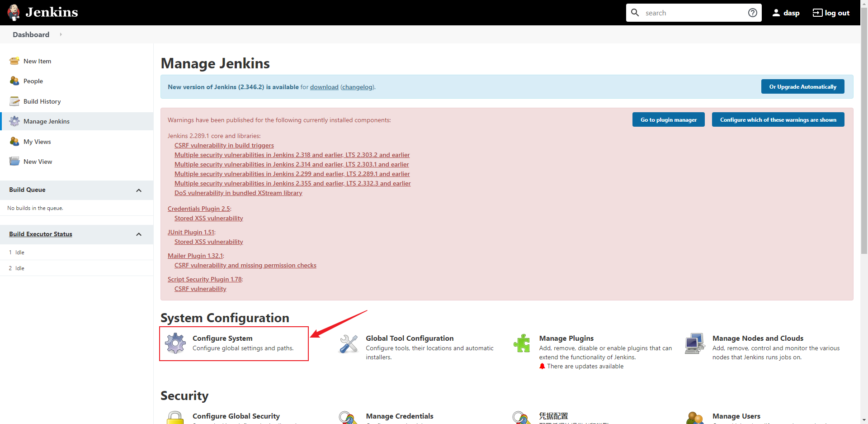Open the changelog link
The width and height of the screenshot is (868, 424).
tap(357, 87)
